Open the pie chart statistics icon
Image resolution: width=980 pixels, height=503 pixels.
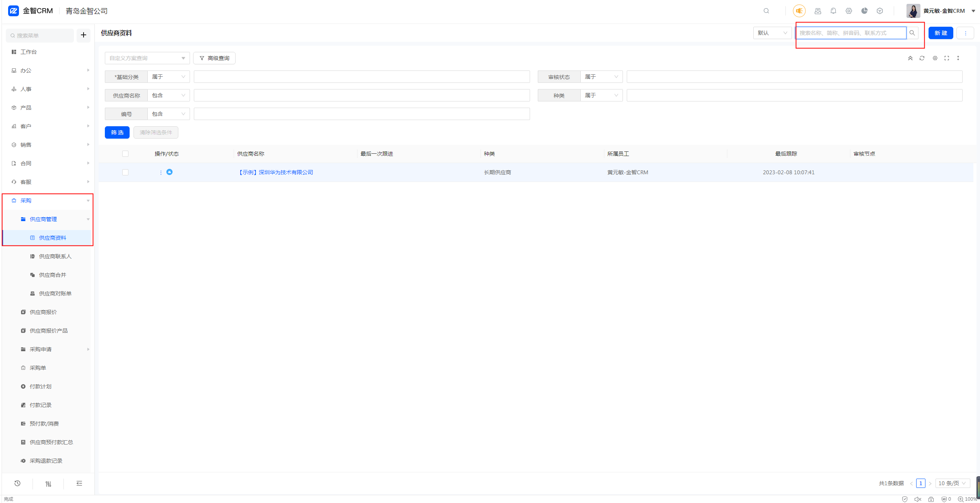click(x=864, y=11)
